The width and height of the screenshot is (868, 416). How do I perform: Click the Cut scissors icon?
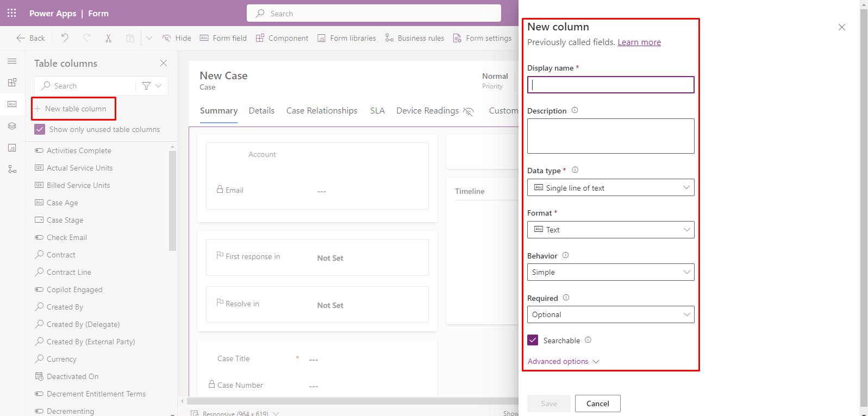[108, 38]
